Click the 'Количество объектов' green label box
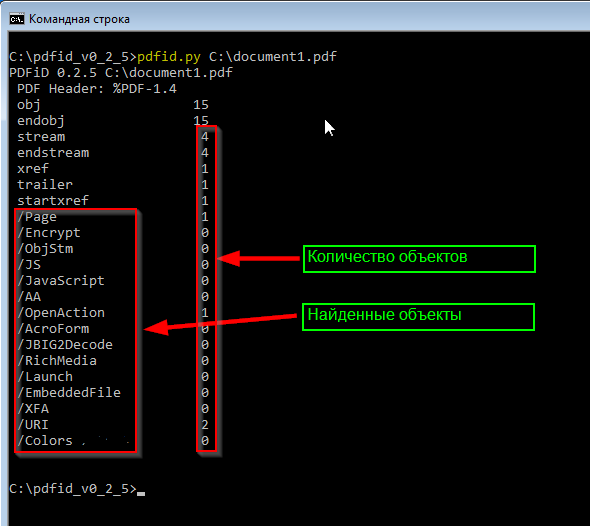This screenshot has height=526, width=590. [419, 259]
